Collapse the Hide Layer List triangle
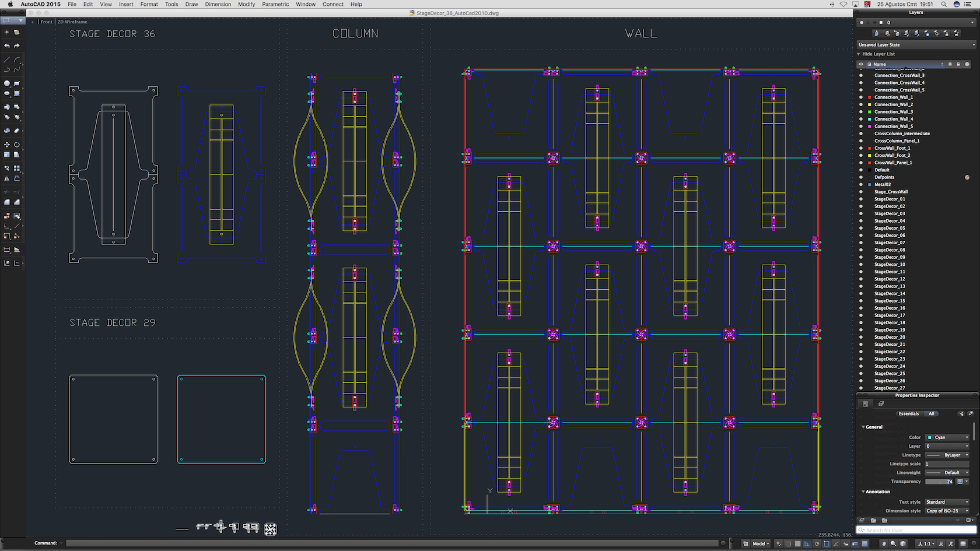Viewport: 980px width, 551px height. (859, 54)
